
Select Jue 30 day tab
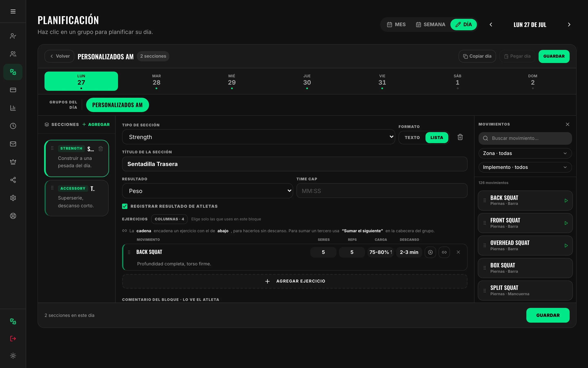coord(307,81)
